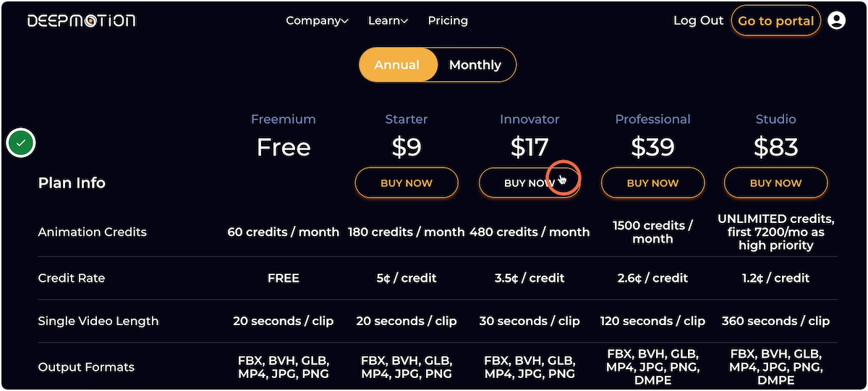This screenshot has width=868, height=391.
Task: Open the user account avatar icon
Action: (x=836, y=21)
